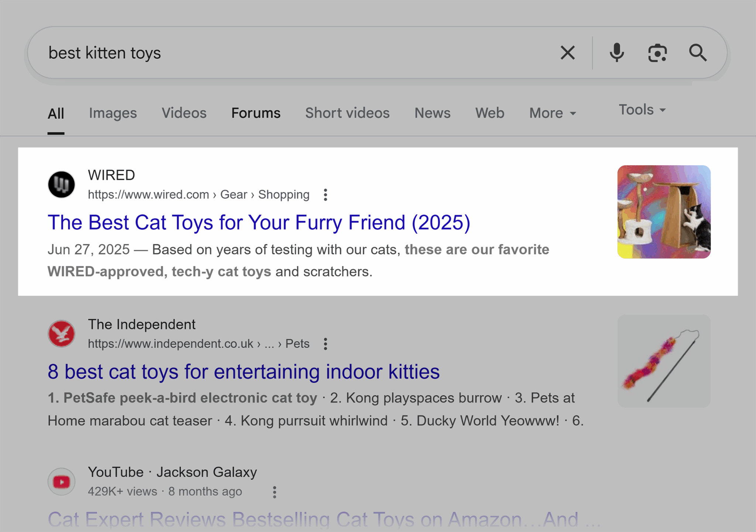Viewport: 756px width, 532px height.
Task: Expand the More search filters dropdown
Action: (553, 113)
